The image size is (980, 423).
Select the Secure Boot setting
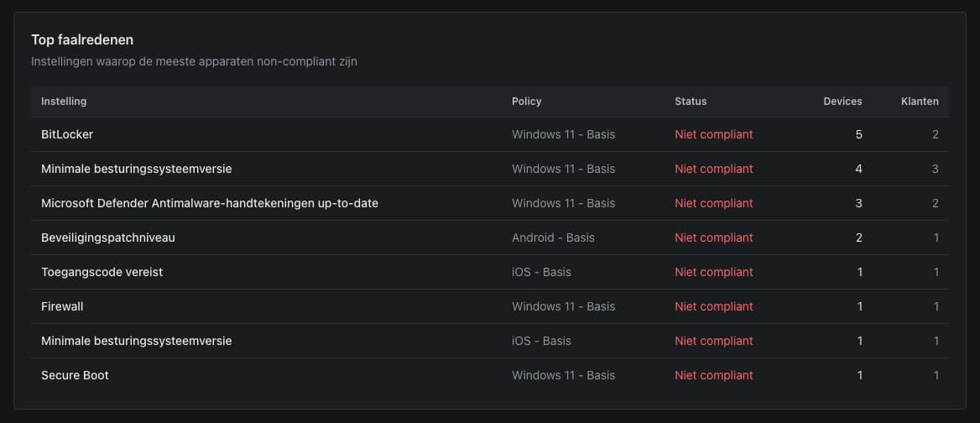point(75,375)
